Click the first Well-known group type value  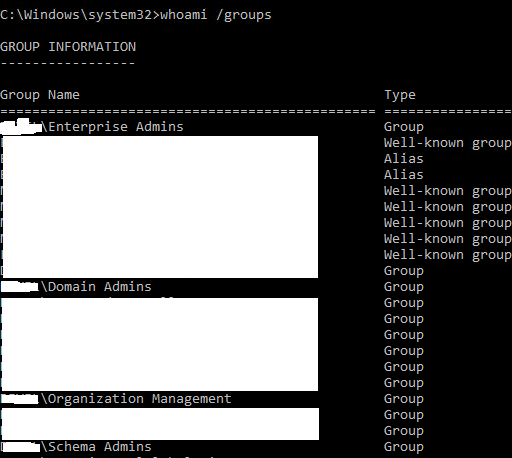pyautogui.click(x=448, y=143)
